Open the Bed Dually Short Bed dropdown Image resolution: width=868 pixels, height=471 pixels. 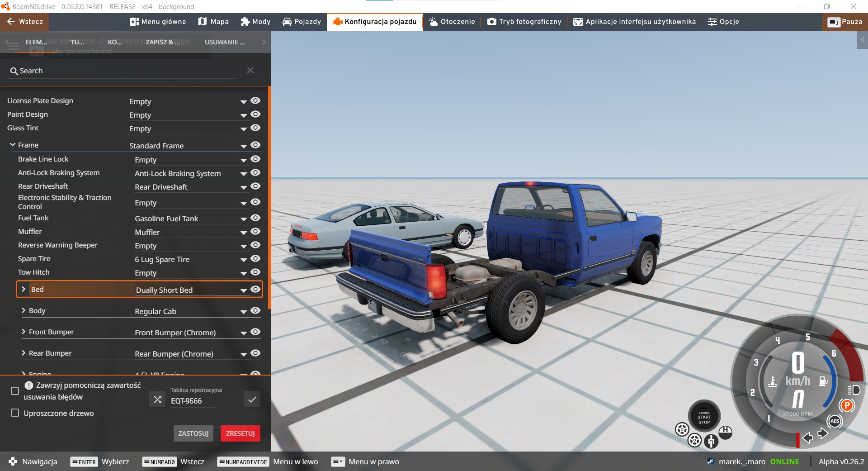pos(192,290)
